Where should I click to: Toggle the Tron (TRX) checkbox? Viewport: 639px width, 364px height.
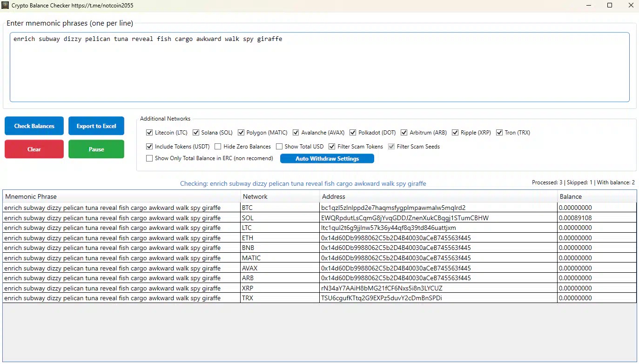click(499, 133)
